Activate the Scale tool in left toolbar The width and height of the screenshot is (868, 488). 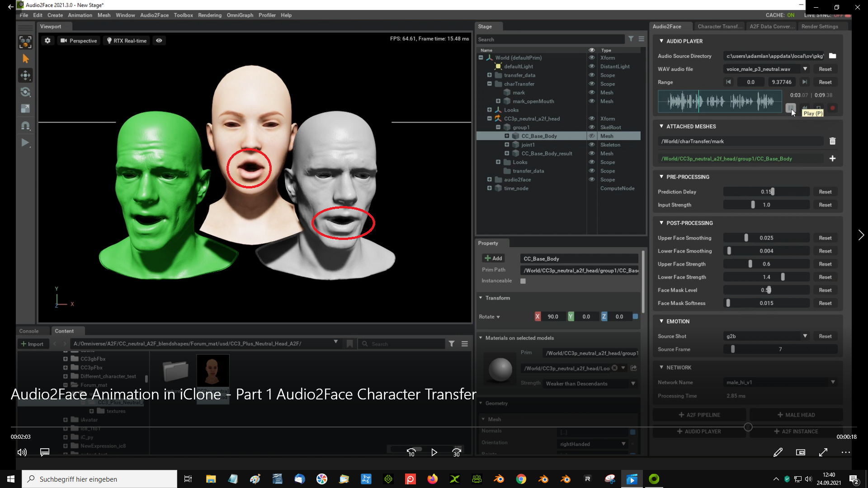[25, 108]
